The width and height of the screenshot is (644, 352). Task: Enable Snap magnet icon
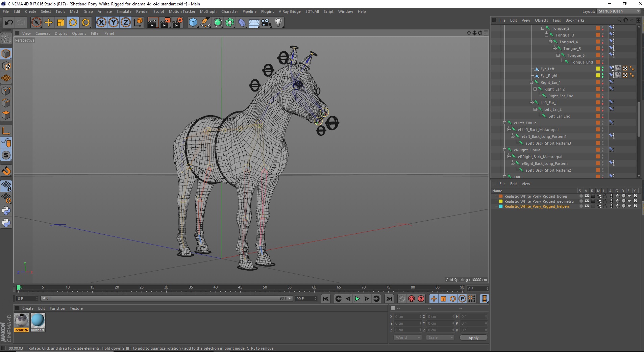pyautogui.click(x=6, y=171)
